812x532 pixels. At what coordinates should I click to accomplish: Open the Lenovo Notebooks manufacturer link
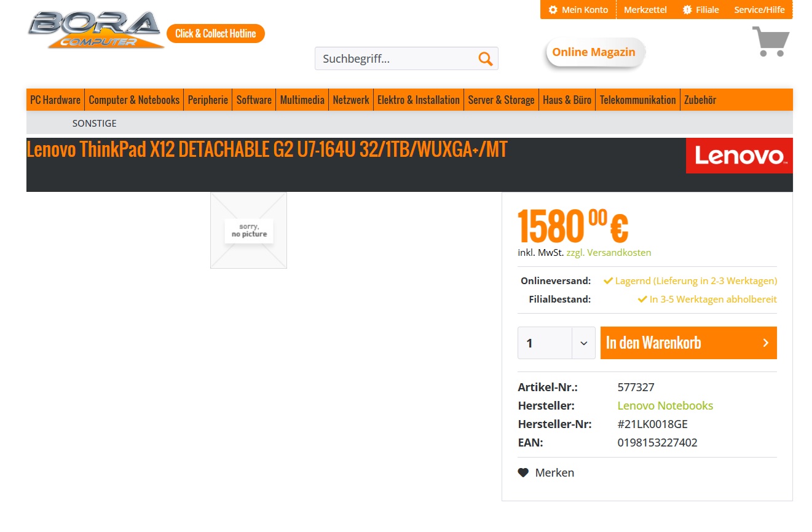point(665,406)
